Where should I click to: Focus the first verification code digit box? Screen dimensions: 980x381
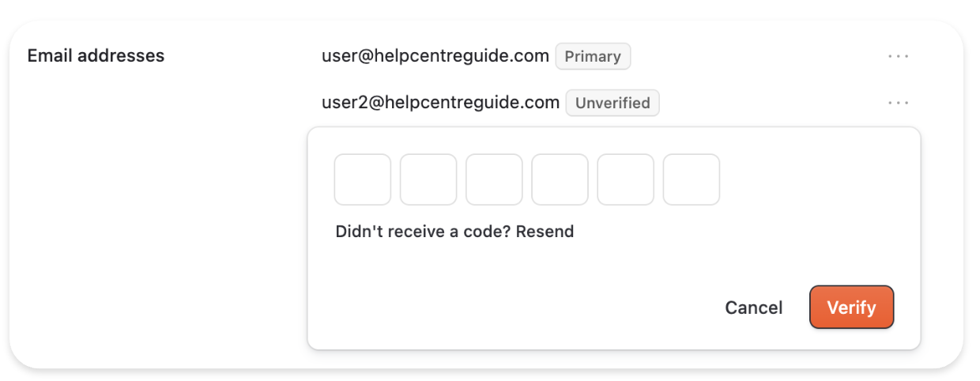coord(363,179)
